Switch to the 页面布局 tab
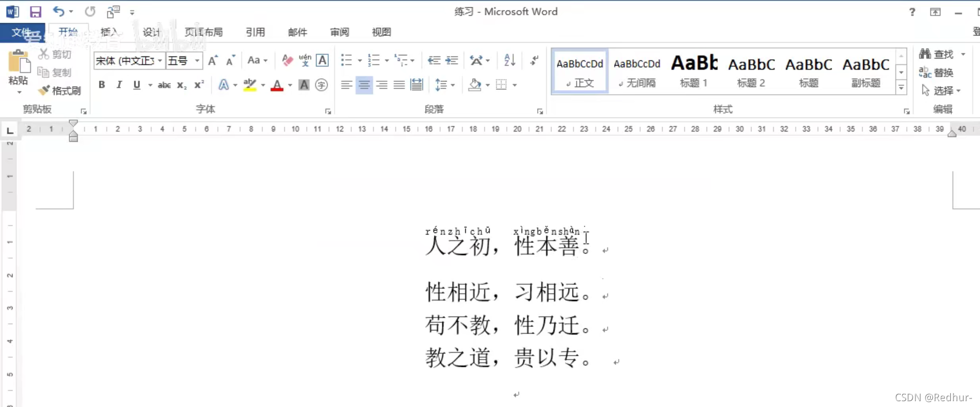 pos(204,32)
